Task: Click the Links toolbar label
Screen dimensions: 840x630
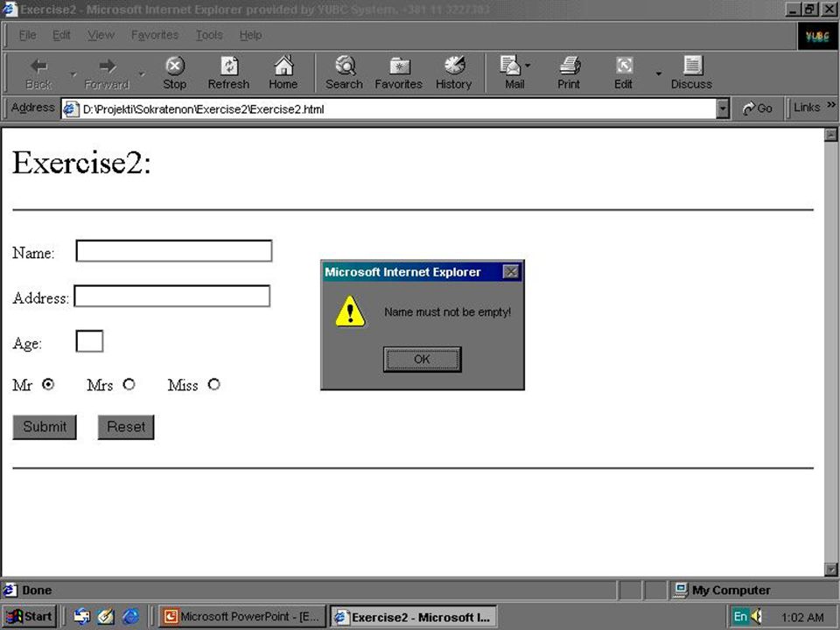Action: (807, 107)
